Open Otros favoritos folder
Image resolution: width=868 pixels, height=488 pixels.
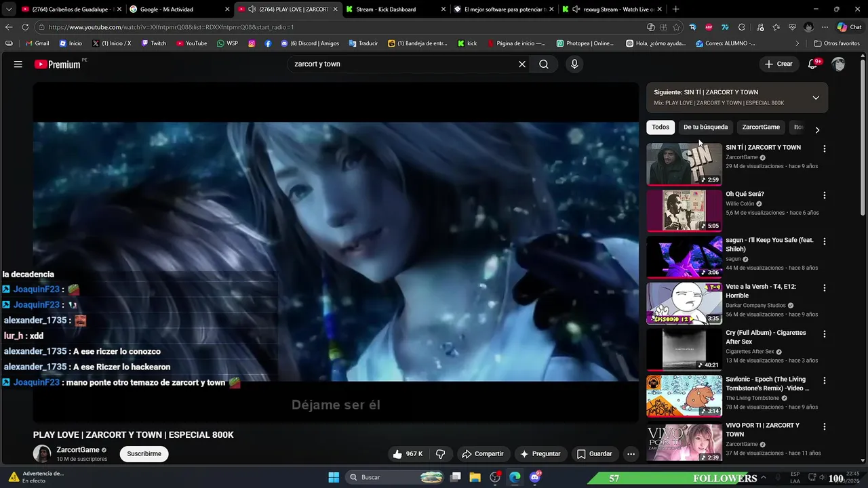pos(837,43)
